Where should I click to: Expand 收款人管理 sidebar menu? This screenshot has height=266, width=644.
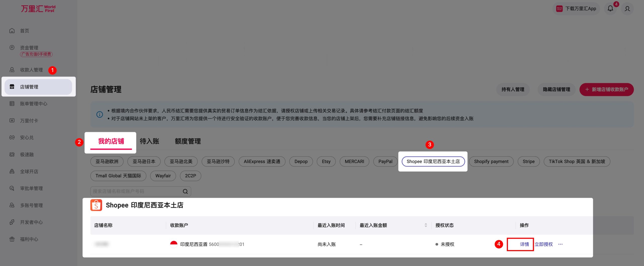click(31, 70)
